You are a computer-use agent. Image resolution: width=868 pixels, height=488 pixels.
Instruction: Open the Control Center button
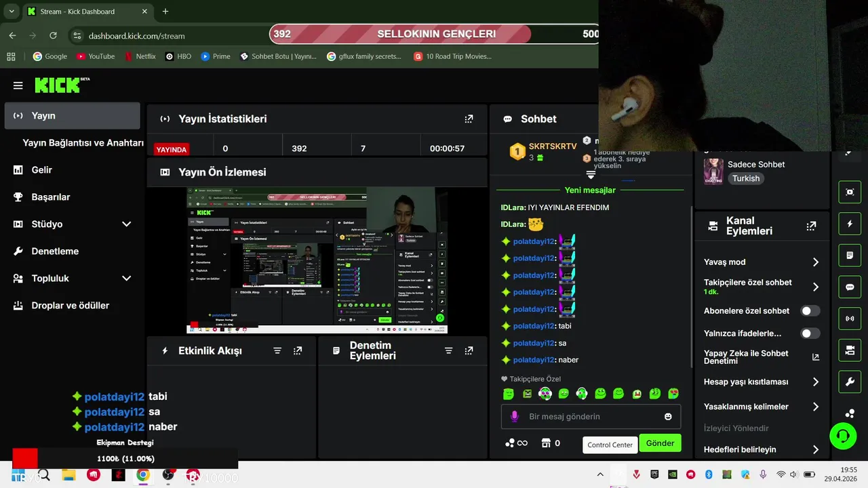(610, 445)
